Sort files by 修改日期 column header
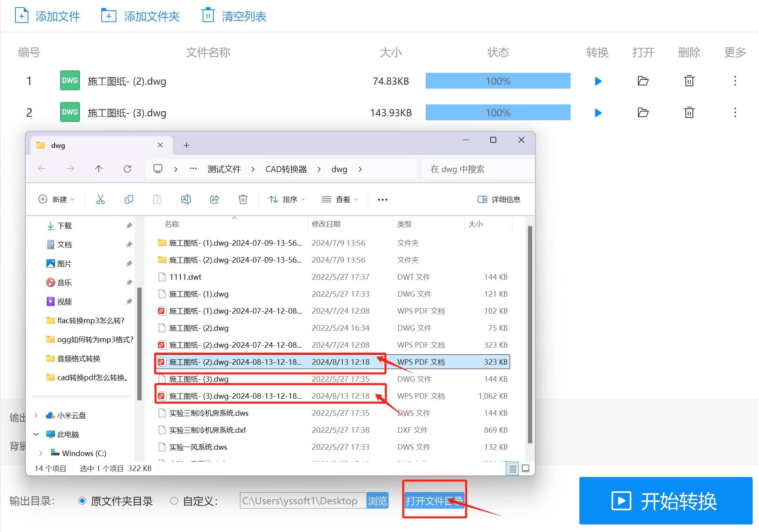Screen dimensions: 759x532 click(326, 224)
